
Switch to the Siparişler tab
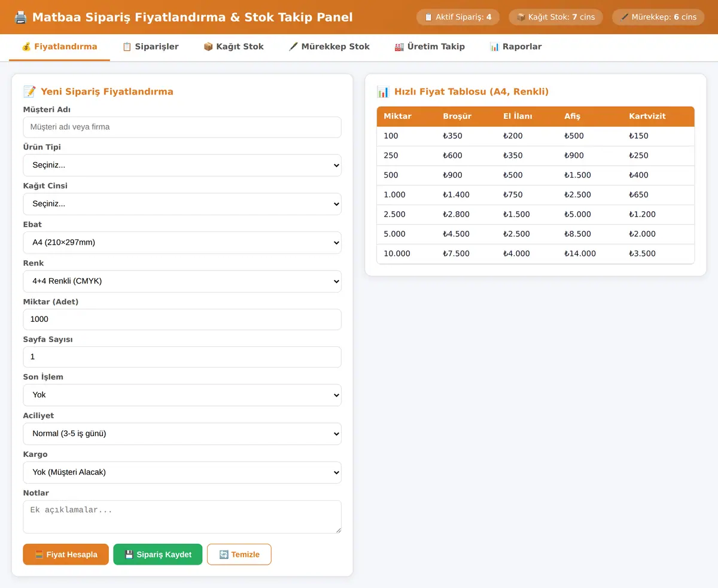[x=150, y=47]
